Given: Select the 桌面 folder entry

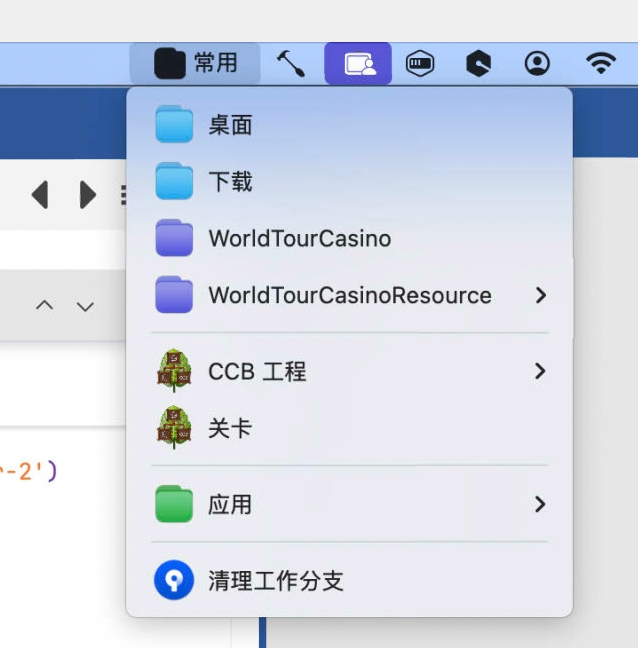Looking at the screenshot, I should pyautogui.click(x=230, y=125).
